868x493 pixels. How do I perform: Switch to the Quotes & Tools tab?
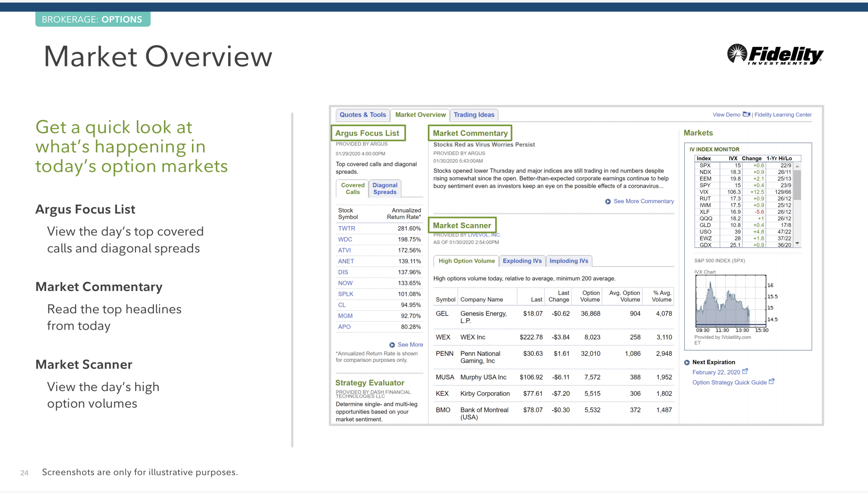pos(363,115)
